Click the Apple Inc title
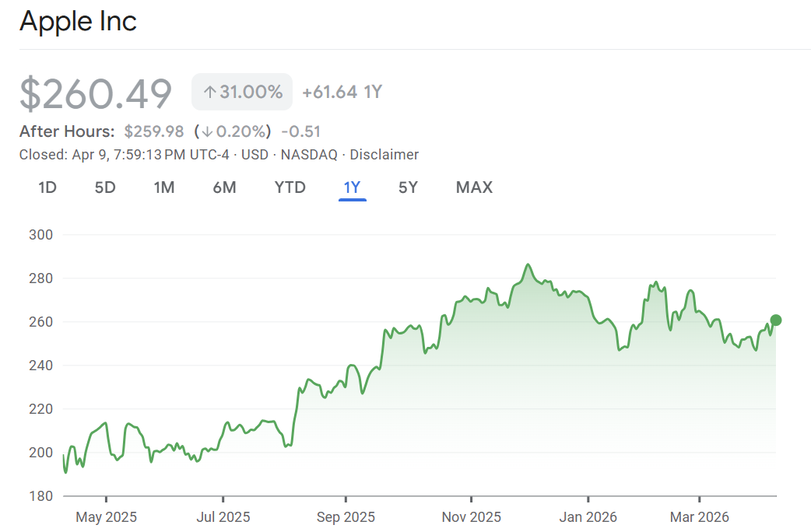Image resolution: width=811 pixels, height=532 pixels. click(78, 21)
